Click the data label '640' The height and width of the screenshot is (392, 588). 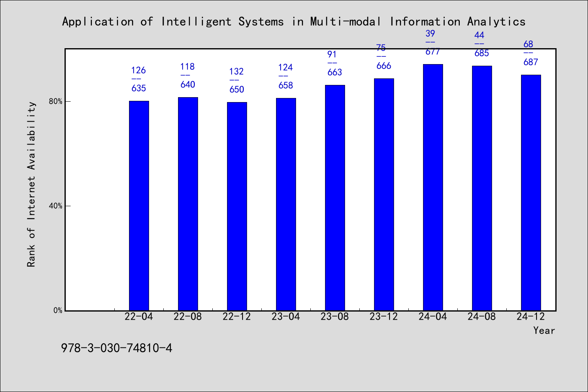188,85
